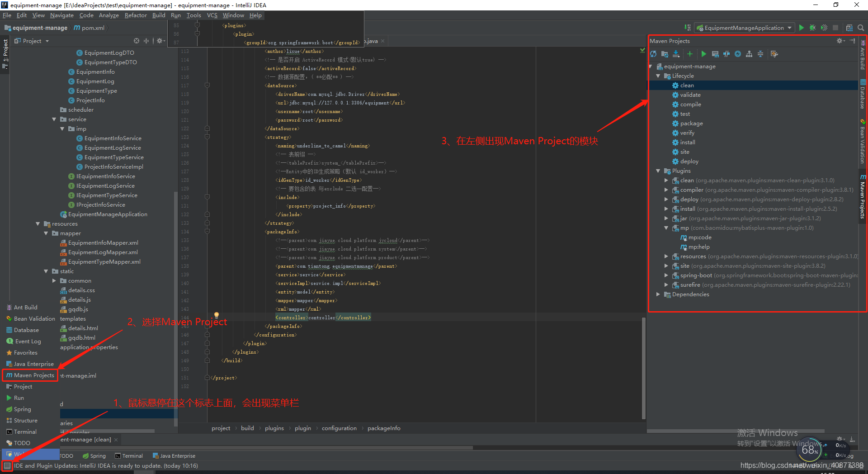Toggle Maven offline mode

click(726, 54)
